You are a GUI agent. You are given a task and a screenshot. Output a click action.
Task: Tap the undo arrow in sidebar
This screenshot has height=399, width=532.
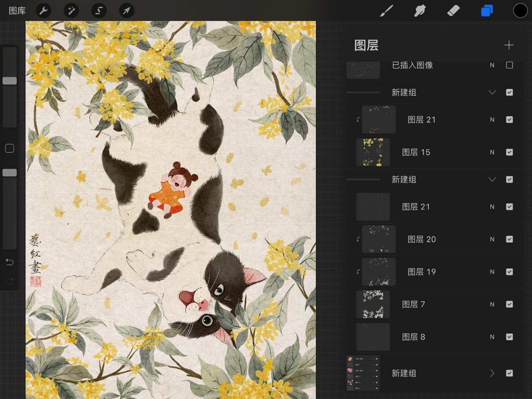10,262
